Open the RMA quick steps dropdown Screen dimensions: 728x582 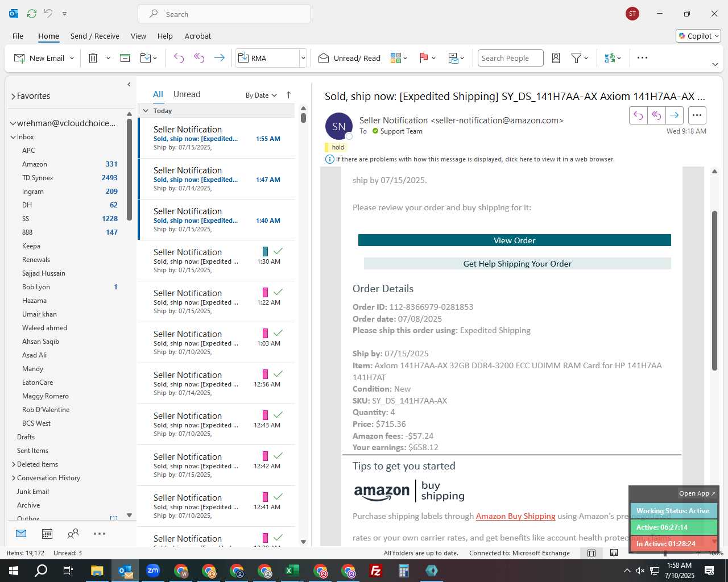(303, 58)
